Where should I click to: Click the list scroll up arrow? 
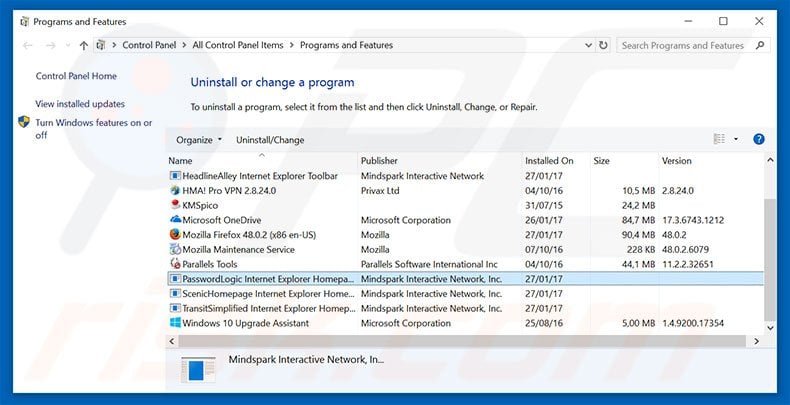pos(770,160)
